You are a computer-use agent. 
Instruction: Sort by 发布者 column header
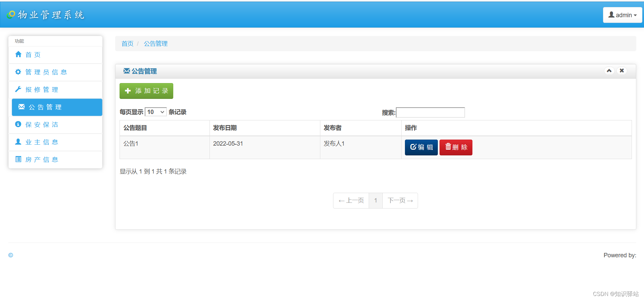[x=361, y=128]
